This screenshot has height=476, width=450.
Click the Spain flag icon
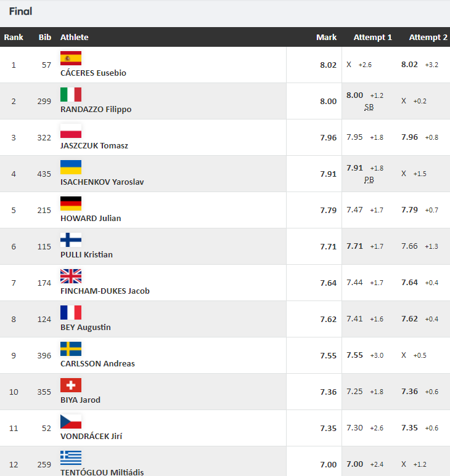tap(71, 58)
